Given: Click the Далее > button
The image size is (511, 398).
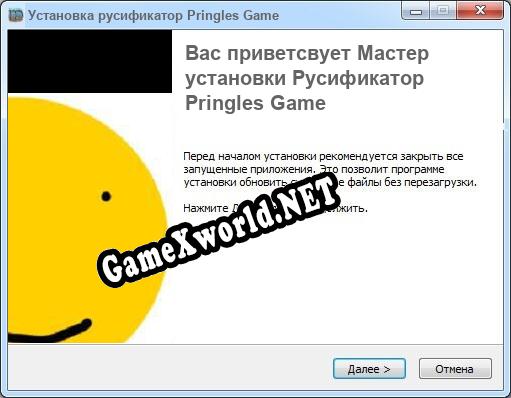Looking at the screenshot, I should click(369, 369).
